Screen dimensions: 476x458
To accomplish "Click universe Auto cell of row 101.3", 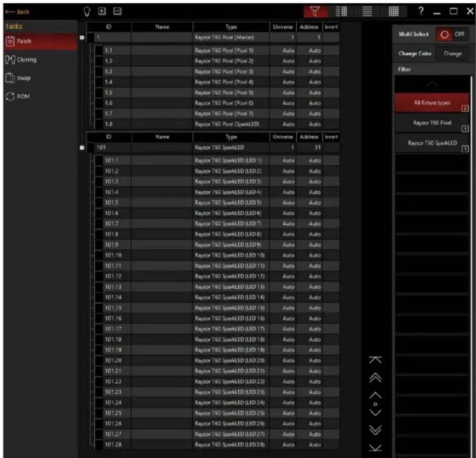I will [x=283, y=182].
